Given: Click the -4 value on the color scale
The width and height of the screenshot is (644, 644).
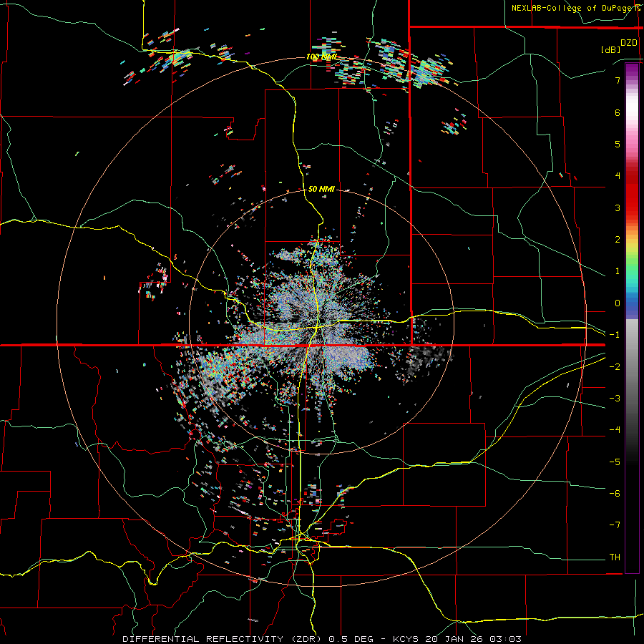Looking at the screenshot, I should tap(615, 430).
